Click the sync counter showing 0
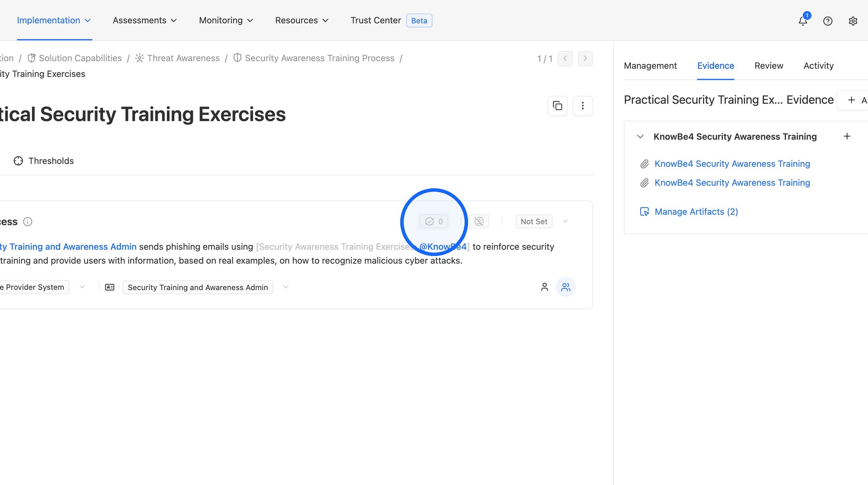This screenshot has width=868, height=485. pyautogui.click(x=434, y=221)
